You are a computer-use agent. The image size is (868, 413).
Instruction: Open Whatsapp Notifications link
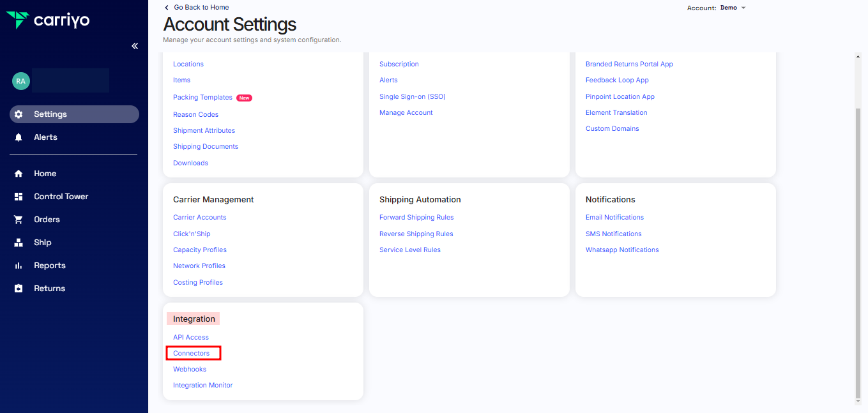pos(622,250)
